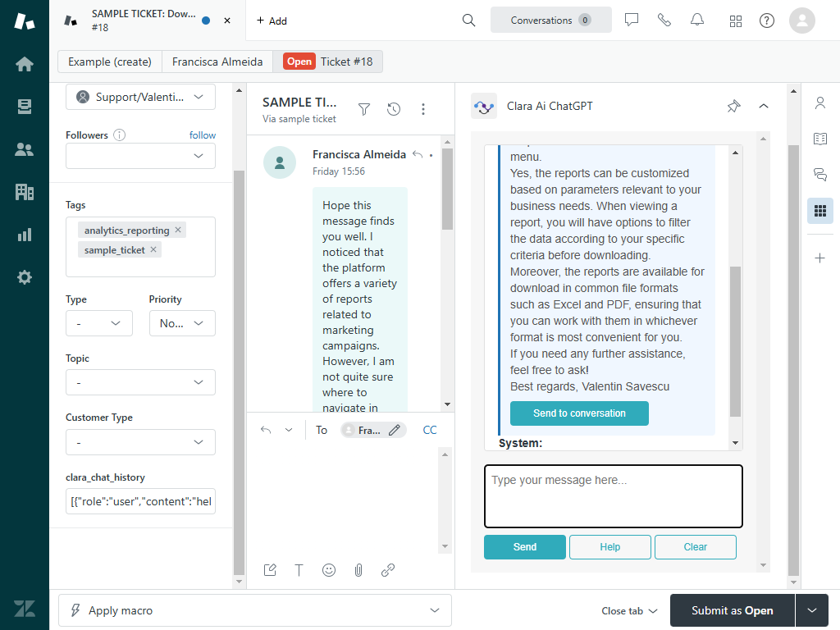Click the Send to conversation button
Image resolution: width=840 pixels, height=630 pixels.
pyautogui.click(x=579, y=413)
